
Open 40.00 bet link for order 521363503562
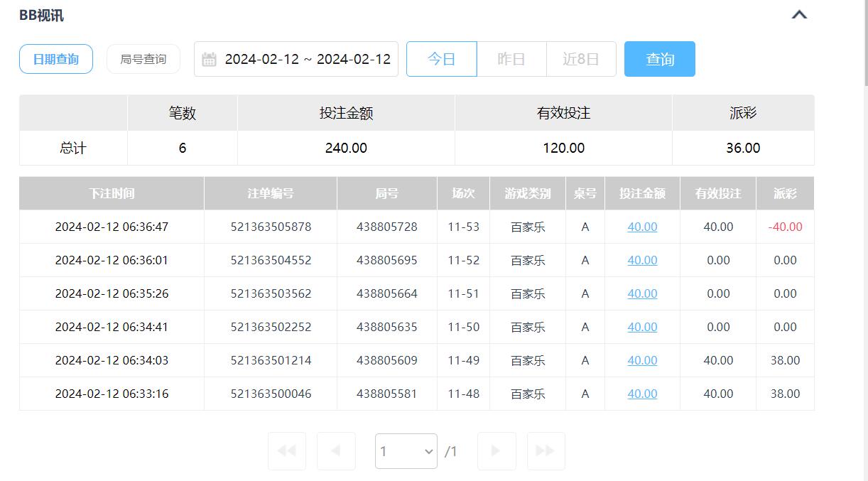tap(642, 293)
